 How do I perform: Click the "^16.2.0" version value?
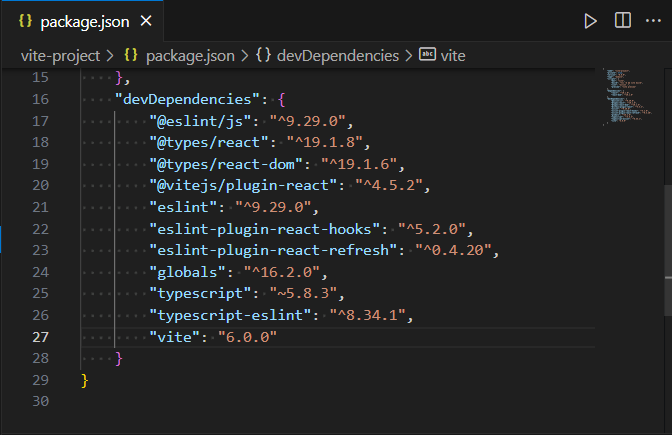pyautogui.click(x=282, y=273)
